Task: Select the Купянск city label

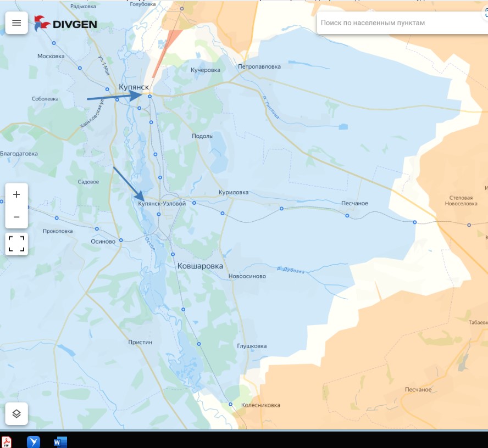Action: 134,87
